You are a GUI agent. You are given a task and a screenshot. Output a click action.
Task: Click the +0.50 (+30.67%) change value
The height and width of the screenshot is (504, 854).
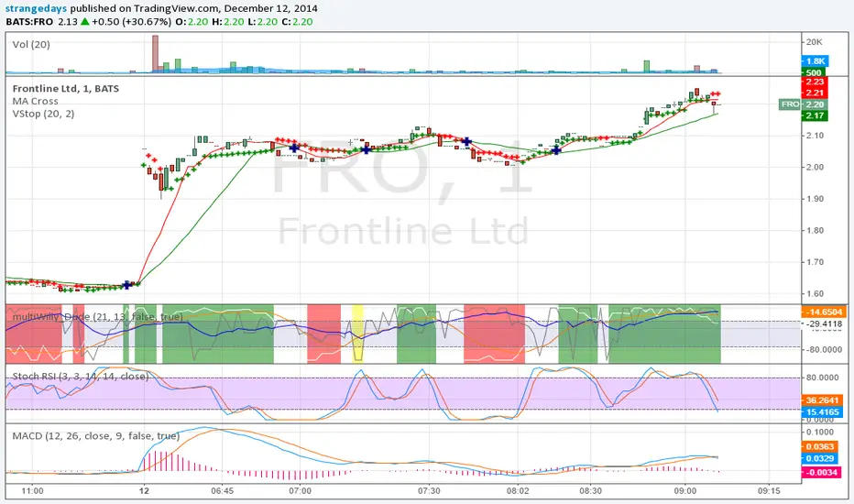coord(131,22)
